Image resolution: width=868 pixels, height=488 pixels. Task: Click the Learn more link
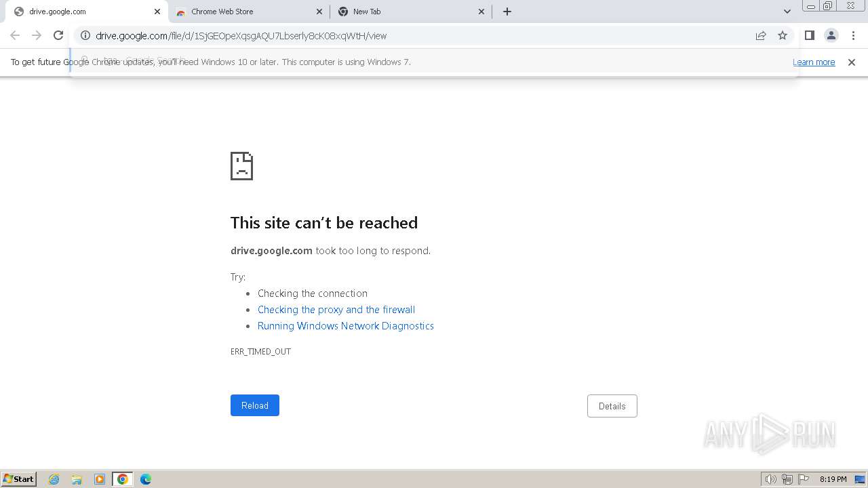coord(814,62)
